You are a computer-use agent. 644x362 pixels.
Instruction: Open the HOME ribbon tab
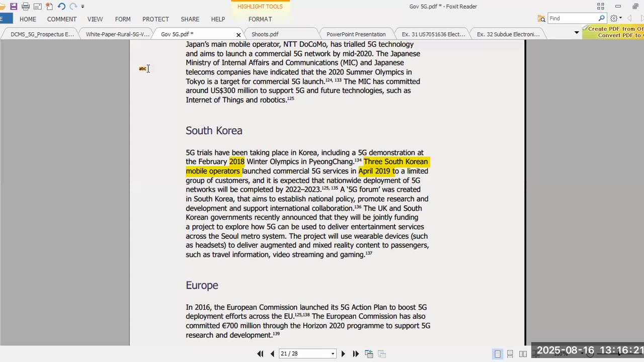(28, 19)
